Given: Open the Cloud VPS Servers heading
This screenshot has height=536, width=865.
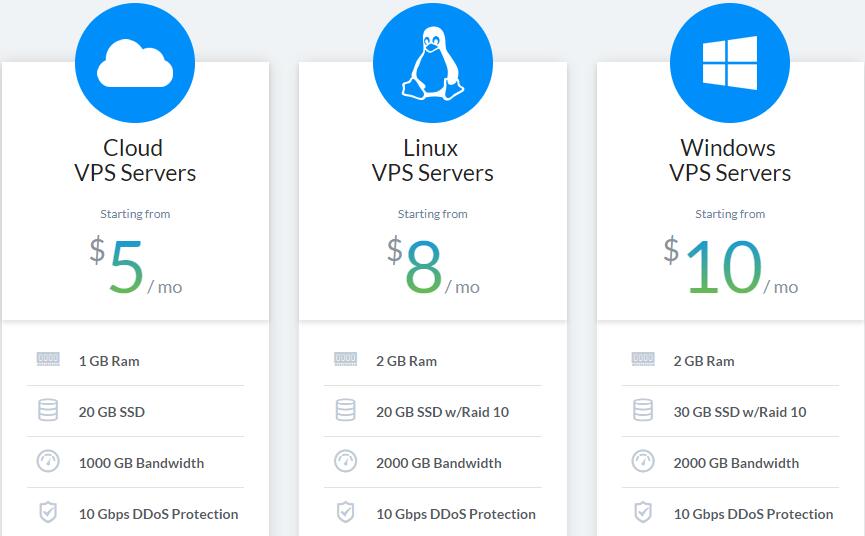Looking at the screenshot, I should tap(135, 160).
